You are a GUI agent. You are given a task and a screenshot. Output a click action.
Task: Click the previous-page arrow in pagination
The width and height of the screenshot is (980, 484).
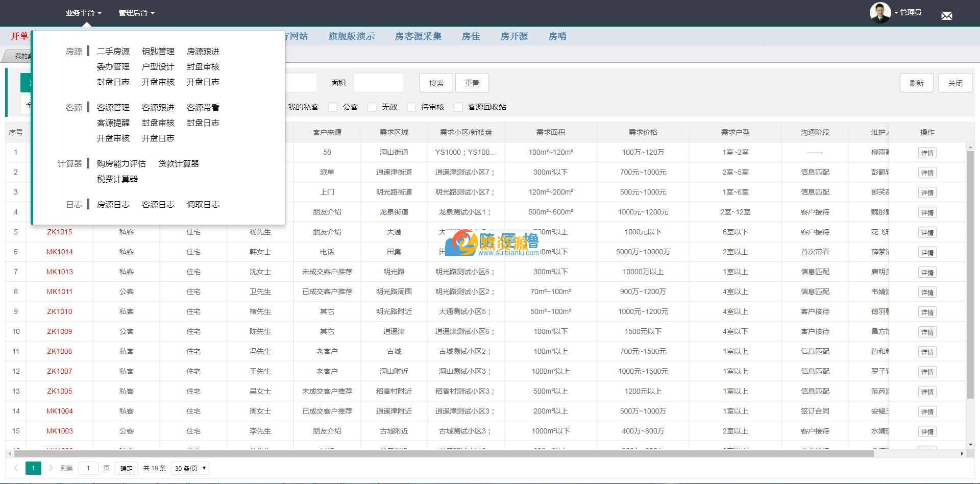pyautogui.click(x=16, y=468)
